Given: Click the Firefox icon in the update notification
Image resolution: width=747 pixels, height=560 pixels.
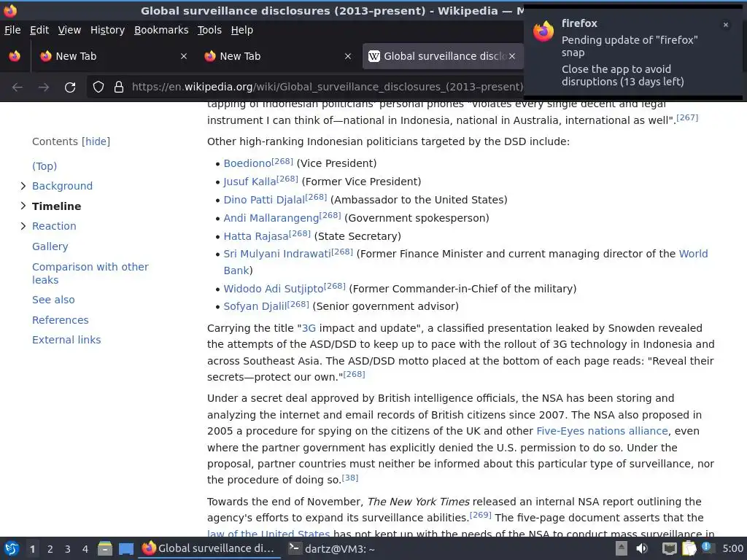Looking at the screenshot, I should point(543,31).
